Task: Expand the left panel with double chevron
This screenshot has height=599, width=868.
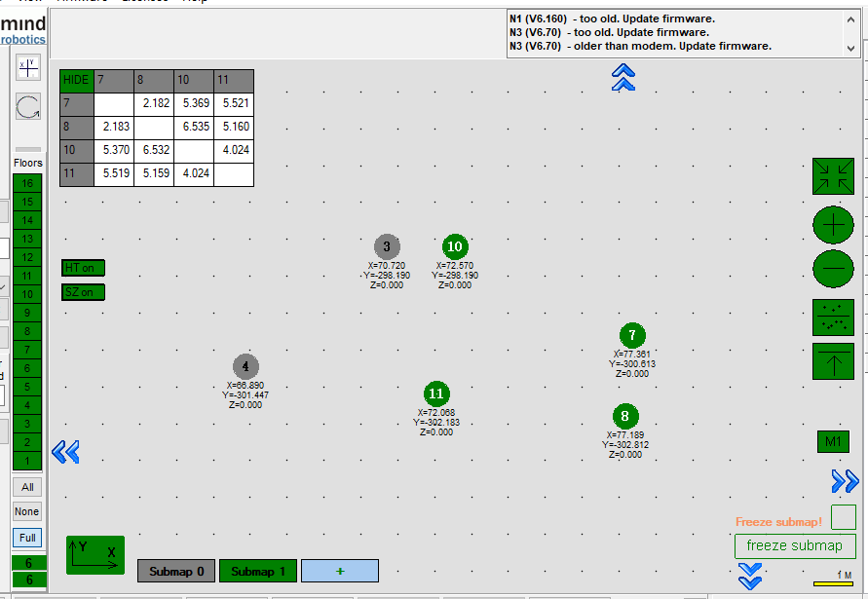Action: tap(65, 452)
